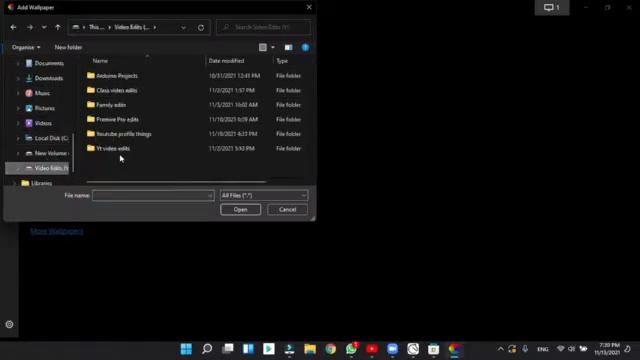This screenshot has width=640, height=360.
Task: Open the Organize menu
Action: click(x=26, y=47)
